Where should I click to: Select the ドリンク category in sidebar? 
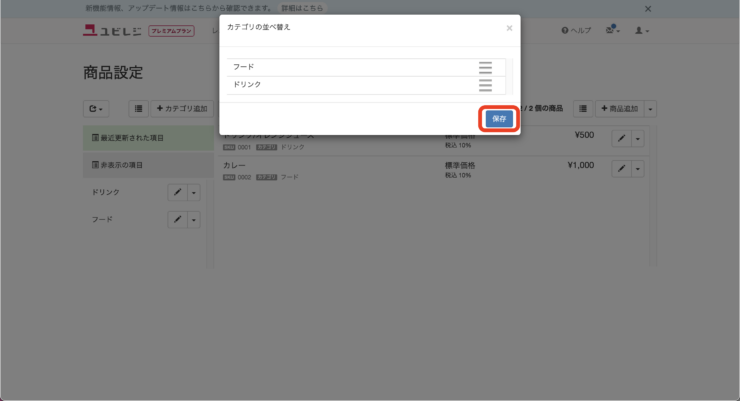tap(105, 192)
